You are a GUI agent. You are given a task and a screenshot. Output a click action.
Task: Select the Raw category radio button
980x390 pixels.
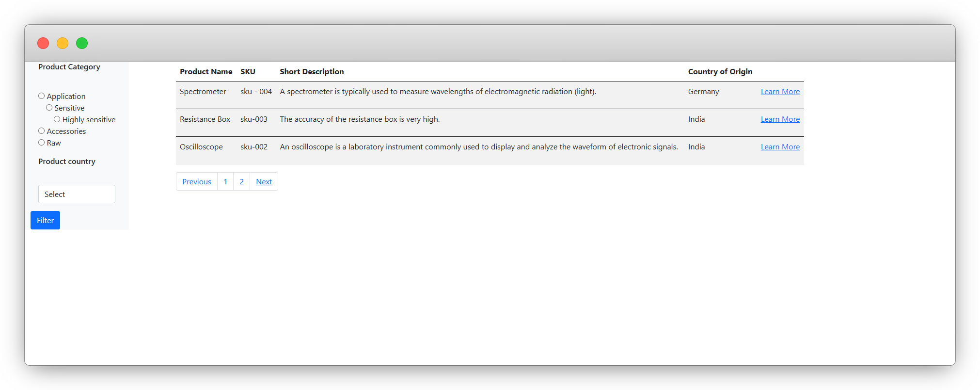tap(42, 143)
